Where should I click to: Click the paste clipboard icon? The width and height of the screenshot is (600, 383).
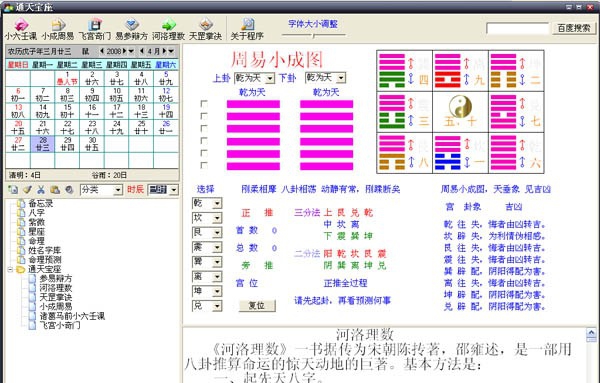(x=55, y=189)
